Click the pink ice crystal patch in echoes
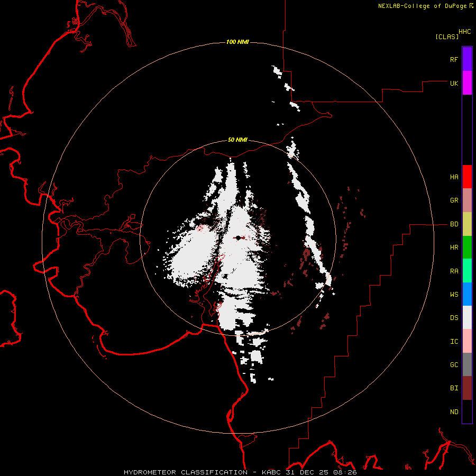The width and height of the screenshot is (476, 476). pyautogui.click(x=202, y=228)
